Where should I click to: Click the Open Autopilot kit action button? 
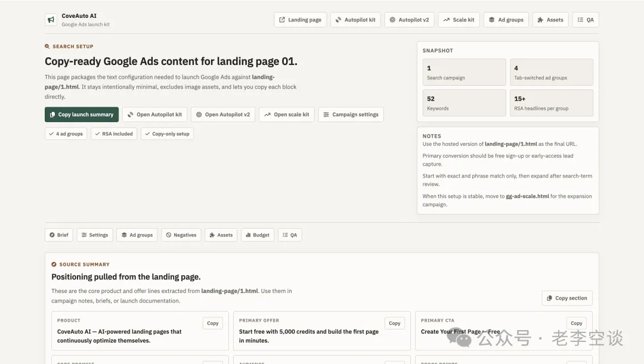click(x=155, y=114)
